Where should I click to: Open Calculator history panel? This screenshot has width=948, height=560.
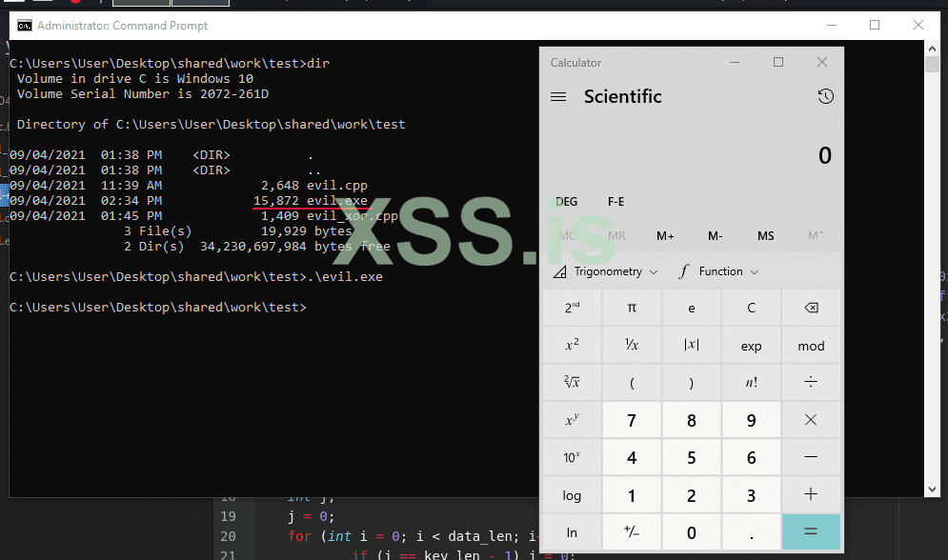pyautogui.click(x=825, y=96)
